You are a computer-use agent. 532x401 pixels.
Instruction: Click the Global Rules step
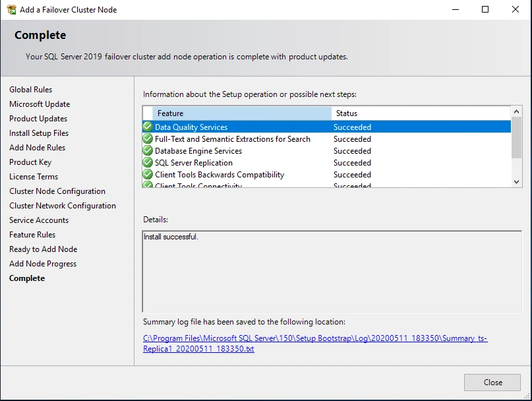pos(30,89)
